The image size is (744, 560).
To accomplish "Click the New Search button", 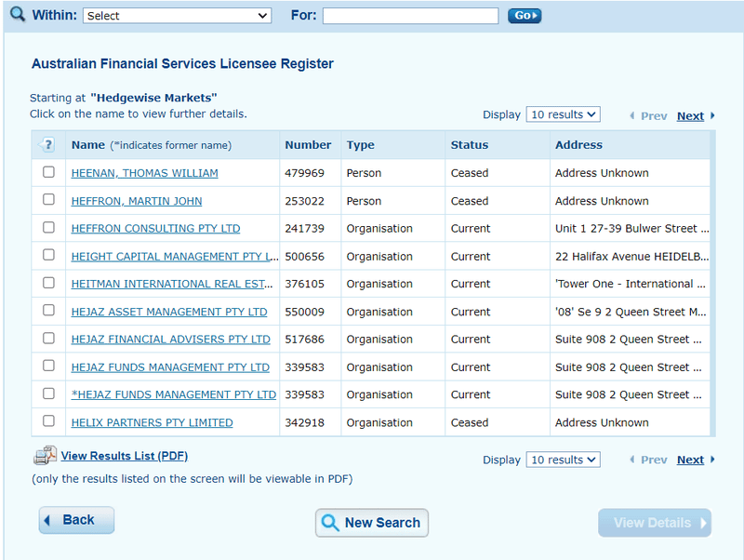I will (x=371, y=523).
